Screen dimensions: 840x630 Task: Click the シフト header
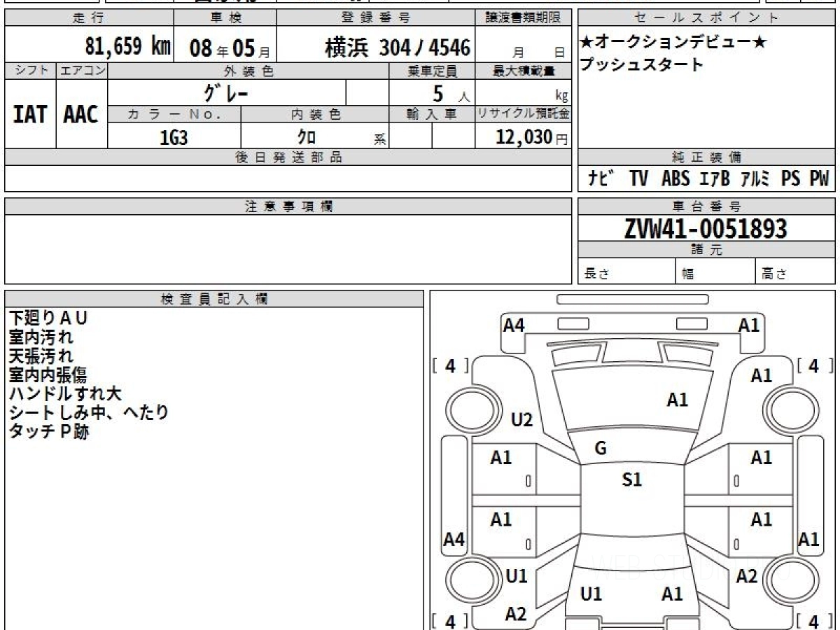[30, 71]
